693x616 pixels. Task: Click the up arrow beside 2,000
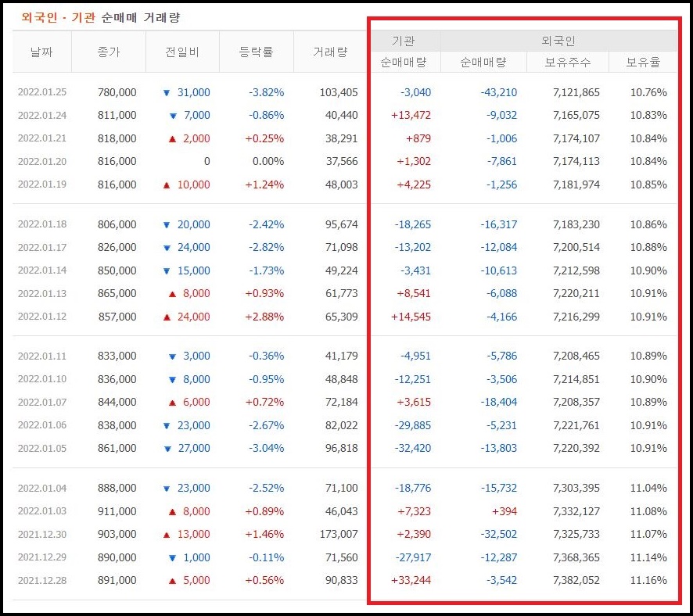click(x=172, y=138)
